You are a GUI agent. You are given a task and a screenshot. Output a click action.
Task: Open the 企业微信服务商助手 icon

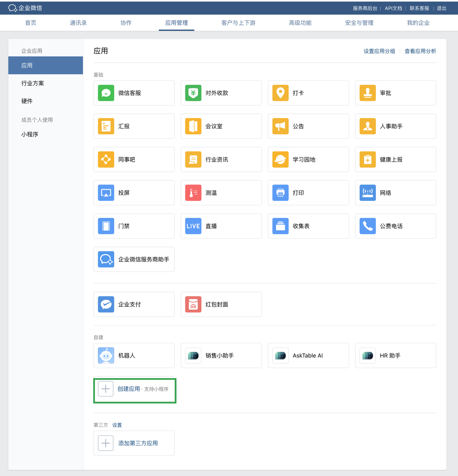(x=106, y=259)
